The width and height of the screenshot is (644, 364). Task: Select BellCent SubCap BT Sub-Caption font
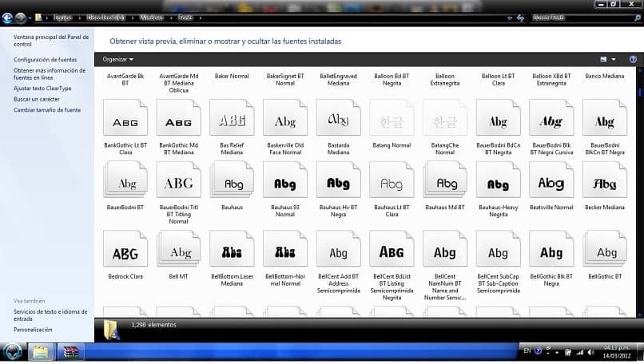pyautogui.click(x=499, y=249)
